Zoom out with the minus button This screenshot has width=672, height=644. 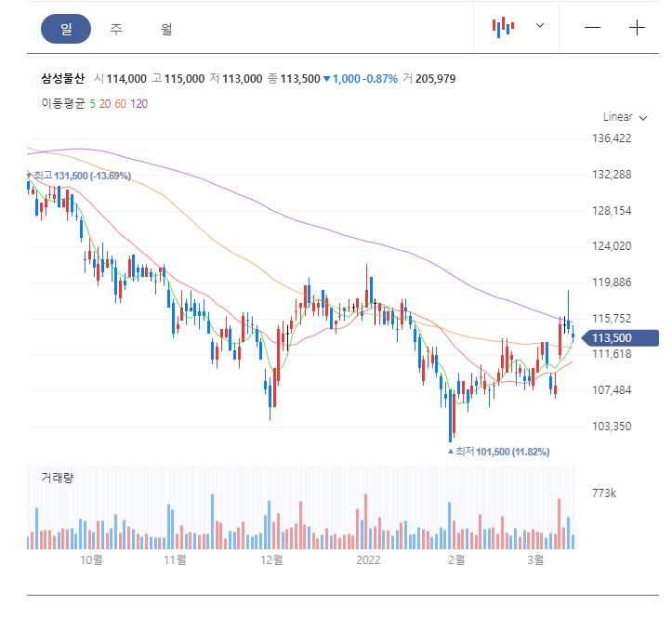click(592, 28)
